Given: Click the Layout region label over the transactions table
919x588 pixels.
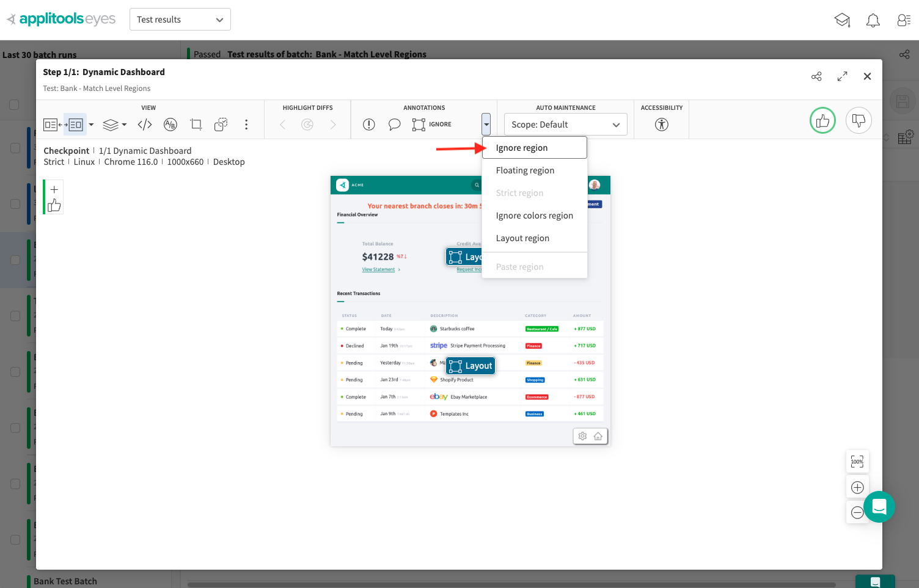Looking at the screenshot, I should tap(470, 366).
